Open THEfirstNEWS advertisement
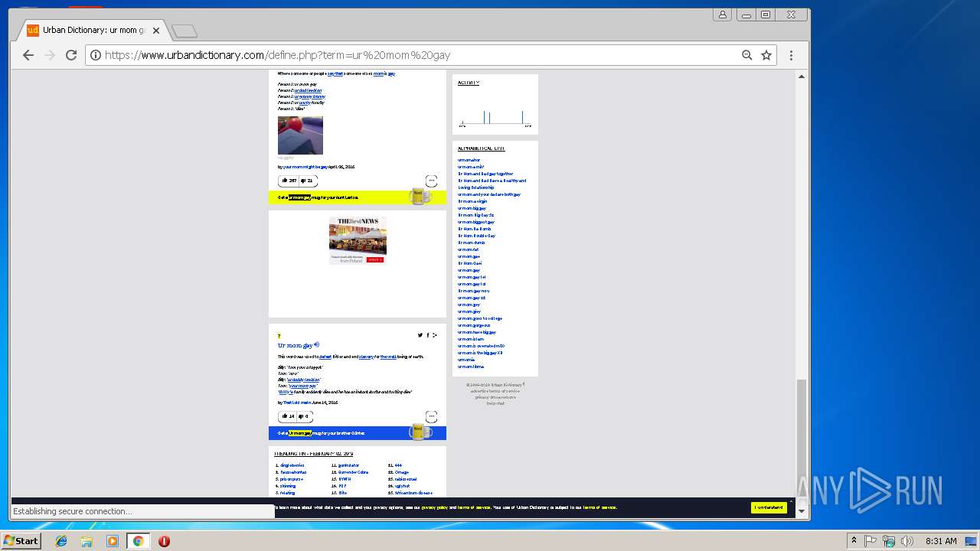Viewport: 980px width, 551px height. pyautogui.click(x=358, y=240)
